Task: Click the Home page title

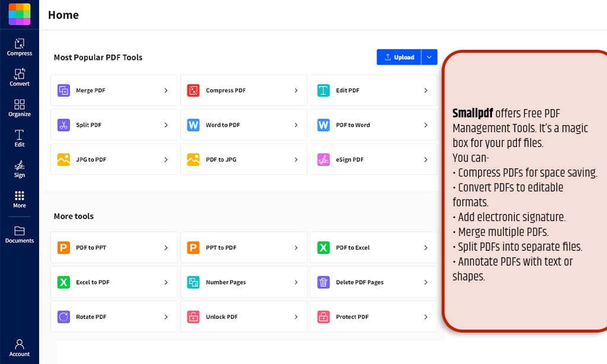Action: (x=63, y=15)
